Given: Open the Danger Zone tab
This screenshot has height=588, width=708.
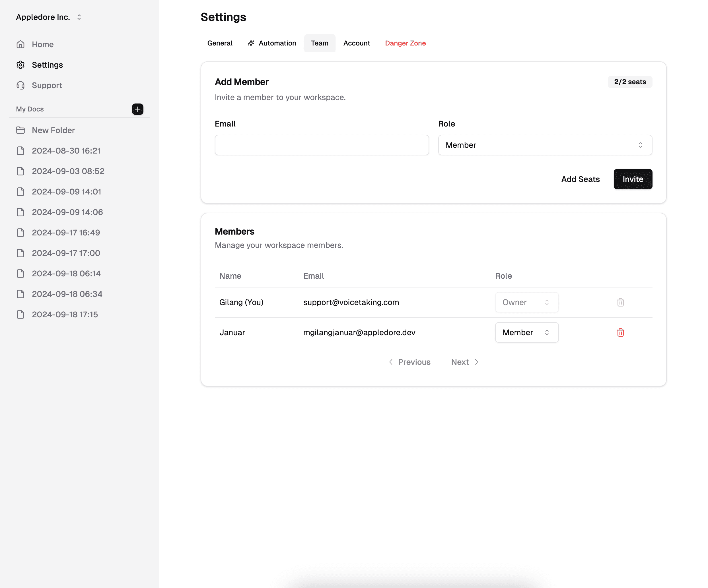Looking at the screenshot, I should (405, 43).
